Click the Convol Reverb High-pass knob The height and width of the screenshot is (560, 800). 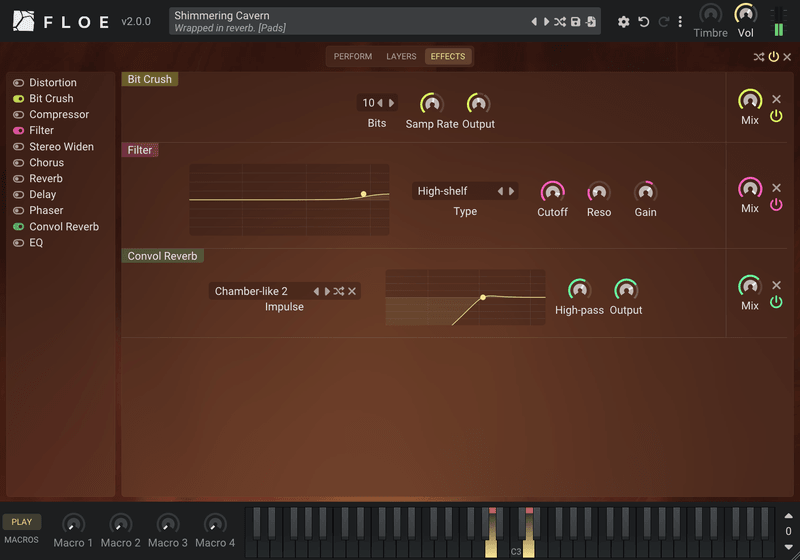pos(579,290)
